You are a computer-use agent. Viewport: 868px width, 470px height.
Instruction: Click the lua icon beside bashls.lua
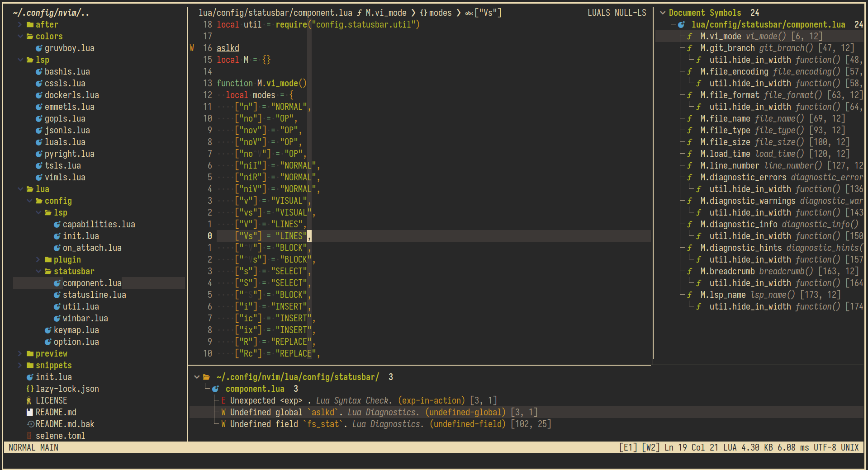pyautogui.click(x=39, y=71)
